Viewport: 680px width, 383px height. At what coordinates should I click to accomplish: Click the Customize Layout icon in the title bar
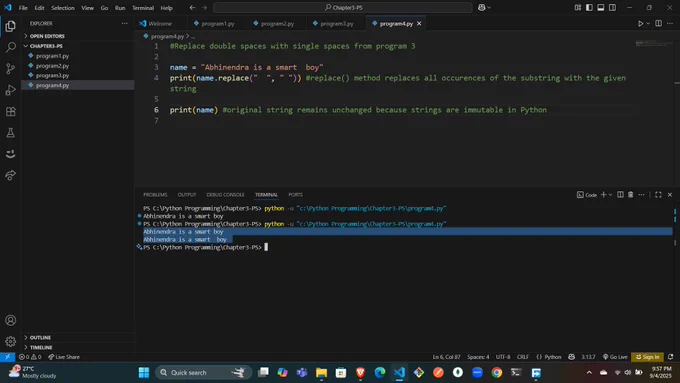[578, 7]
